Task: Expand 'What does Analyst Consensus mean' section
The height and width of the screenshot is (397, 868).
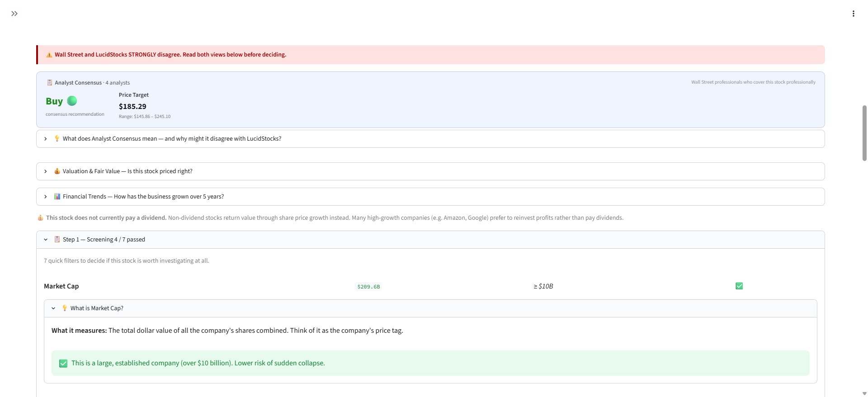Action: coord(430,139)
